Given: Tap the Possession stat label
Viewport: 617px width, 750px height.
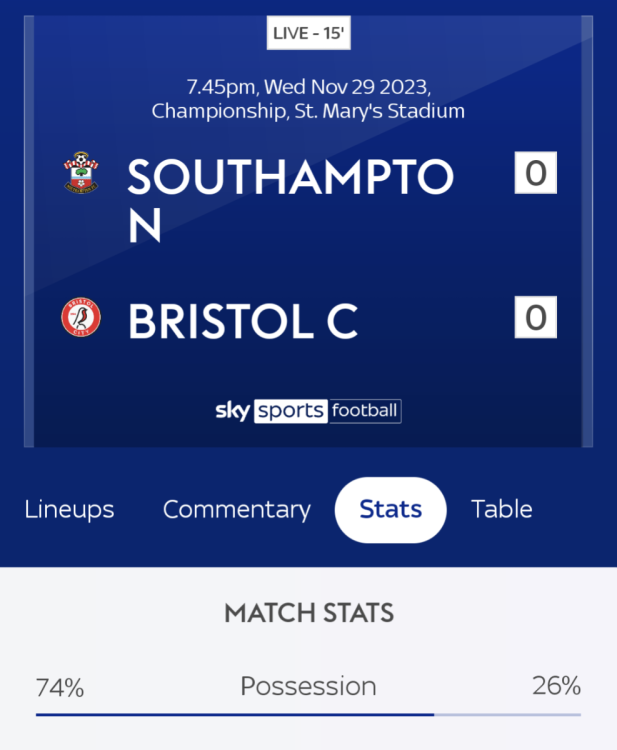Looking at the screenshot, I should [x=308, y=686].
